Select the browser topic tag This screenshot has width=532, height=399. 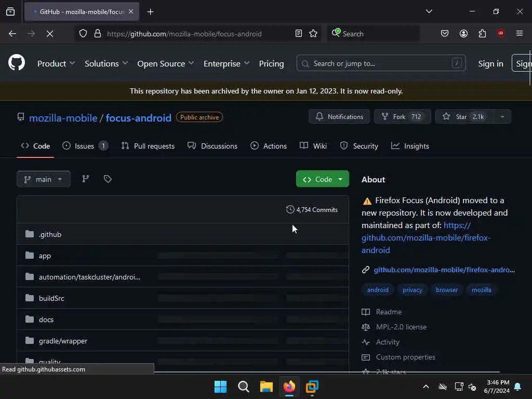click(x=446, y=290)
